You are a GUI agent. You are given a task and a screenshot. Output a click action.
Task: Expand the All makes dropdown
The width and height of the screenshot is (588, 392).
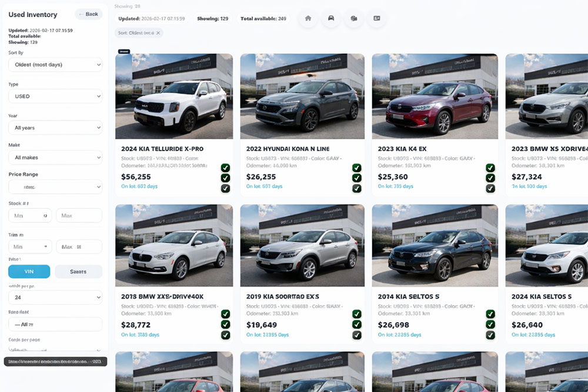55,157
